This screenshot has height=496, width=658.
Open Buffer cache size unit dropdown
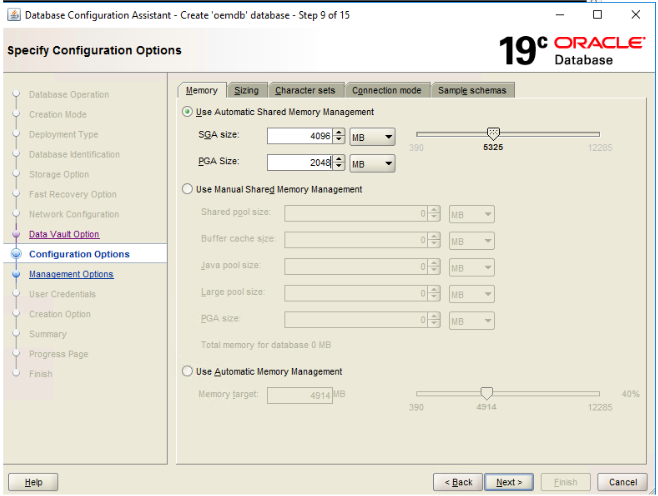click(472, 241)
